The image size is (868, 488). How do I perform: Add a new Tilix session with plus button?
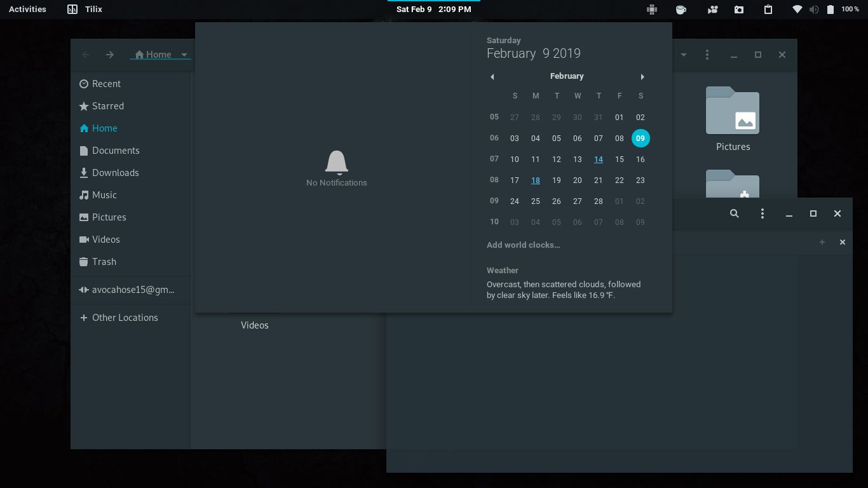822,242
